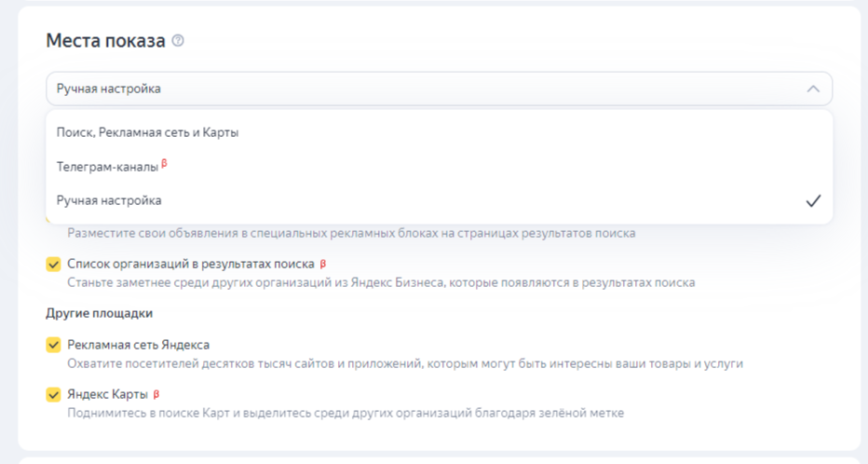The height and width of the screenshot is (464, 868).
Task: Select Ручная настройка option in list
Action: coord(439,200)
